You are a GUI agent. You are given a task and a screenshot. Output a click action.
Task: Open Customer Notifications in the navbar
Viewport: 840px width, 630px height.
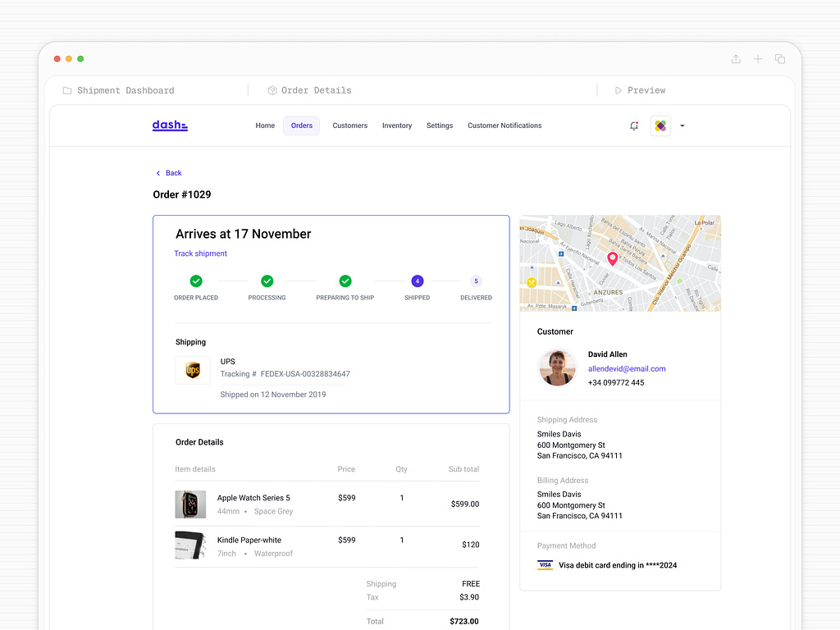click(x=504, y=125)
